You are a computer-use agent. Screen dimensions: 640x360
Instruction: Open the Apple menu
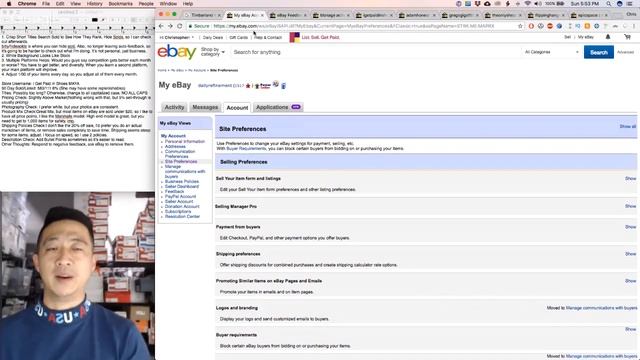click(9, 4)
